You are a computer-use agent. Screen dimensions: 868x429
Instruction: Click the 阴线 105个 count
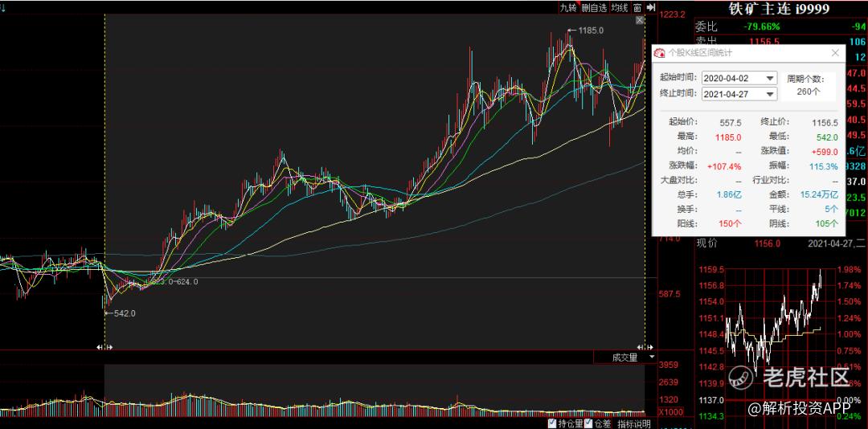[827, 223]
